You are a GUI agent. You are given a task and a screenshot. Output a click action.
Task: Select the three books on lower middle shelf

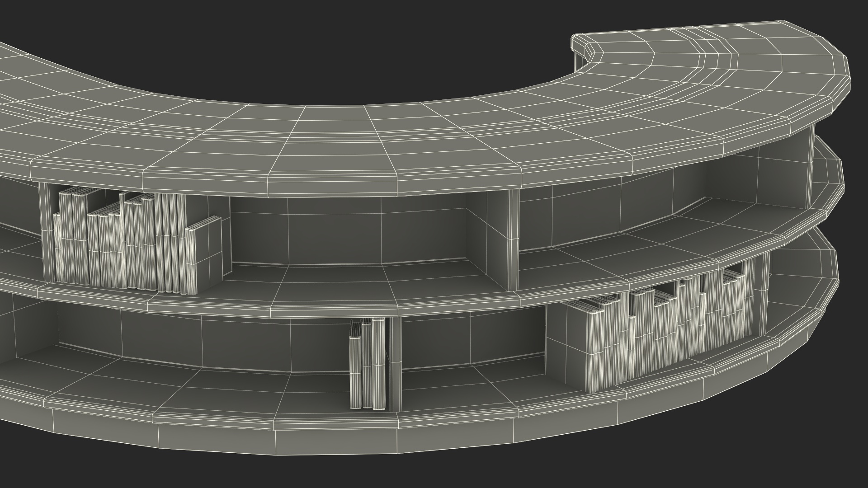coord(367,364)
